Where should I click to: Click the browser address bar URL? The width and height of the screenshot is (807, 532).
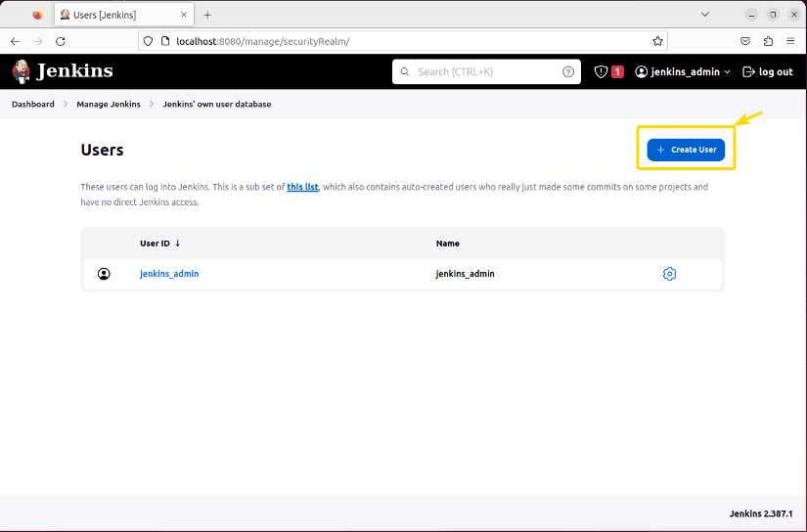pyautogui.click(x=263, y=41)
